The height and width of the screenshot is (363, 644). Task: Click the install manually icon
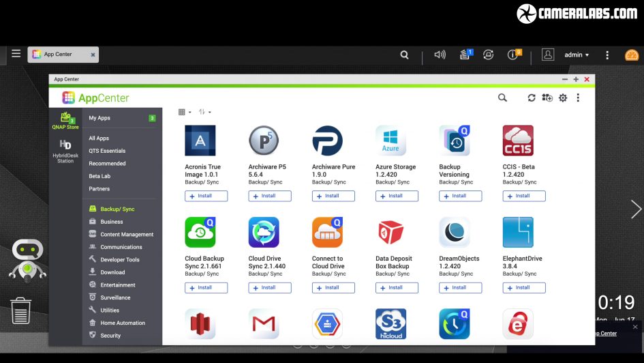547,98
